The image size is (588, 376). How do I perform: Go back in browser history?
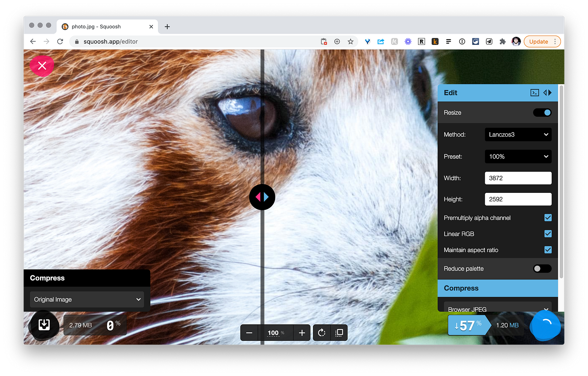pyautogui.click(x=33, y=41)
